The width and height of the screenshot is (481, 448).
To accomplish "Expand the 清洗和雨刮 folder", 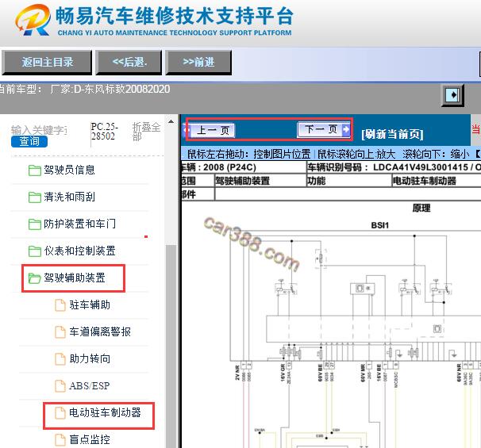I will 69,197.
